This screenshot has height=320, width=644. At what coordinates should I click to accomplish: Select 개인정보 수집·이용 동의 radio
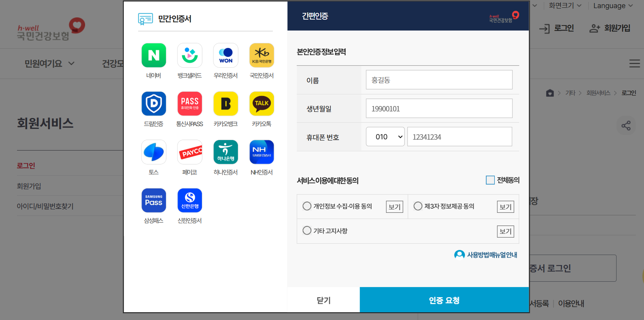tap(307, 206)
